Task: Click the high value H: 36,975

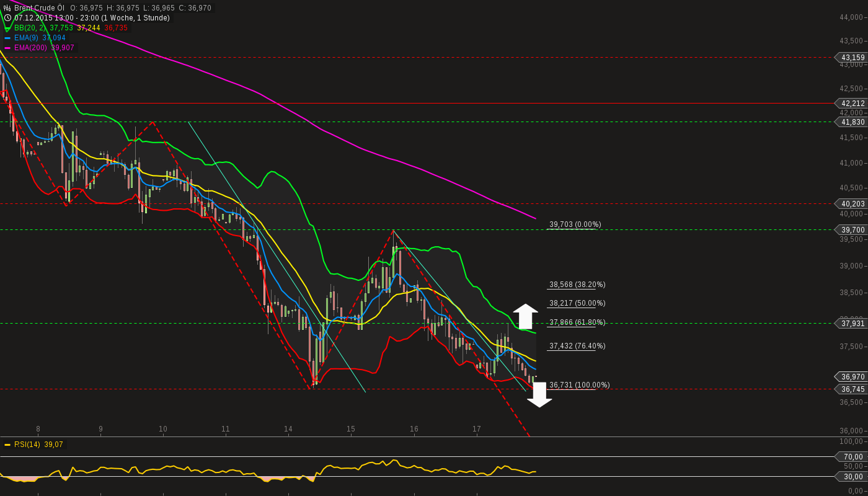Action: 123,8
